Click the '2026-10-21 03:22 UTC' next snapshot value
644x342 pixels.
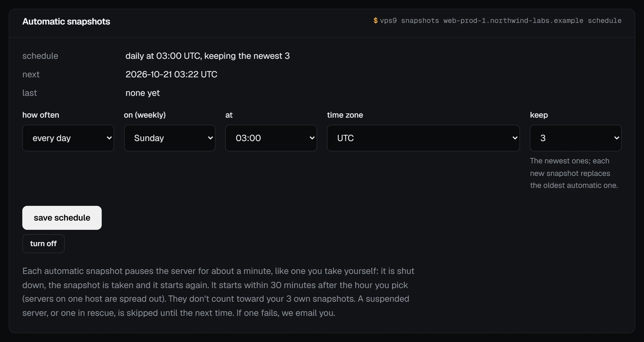(171, 74)
